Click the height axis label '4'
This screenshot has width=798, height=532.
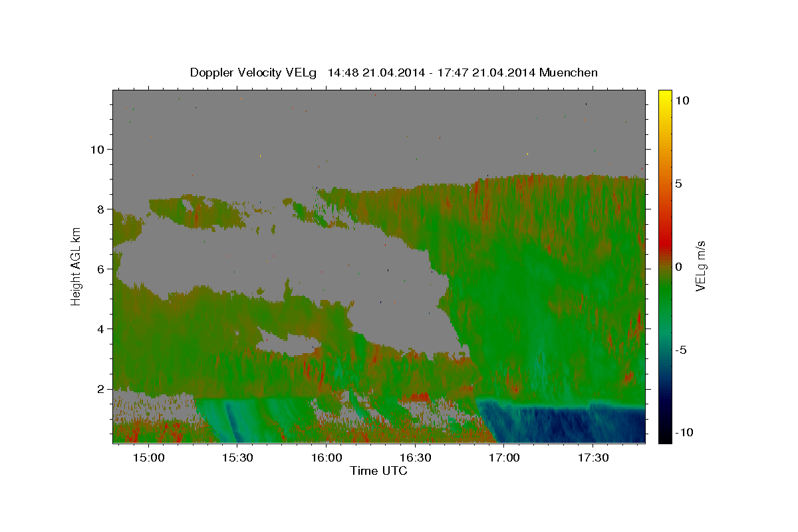[100, 329]
